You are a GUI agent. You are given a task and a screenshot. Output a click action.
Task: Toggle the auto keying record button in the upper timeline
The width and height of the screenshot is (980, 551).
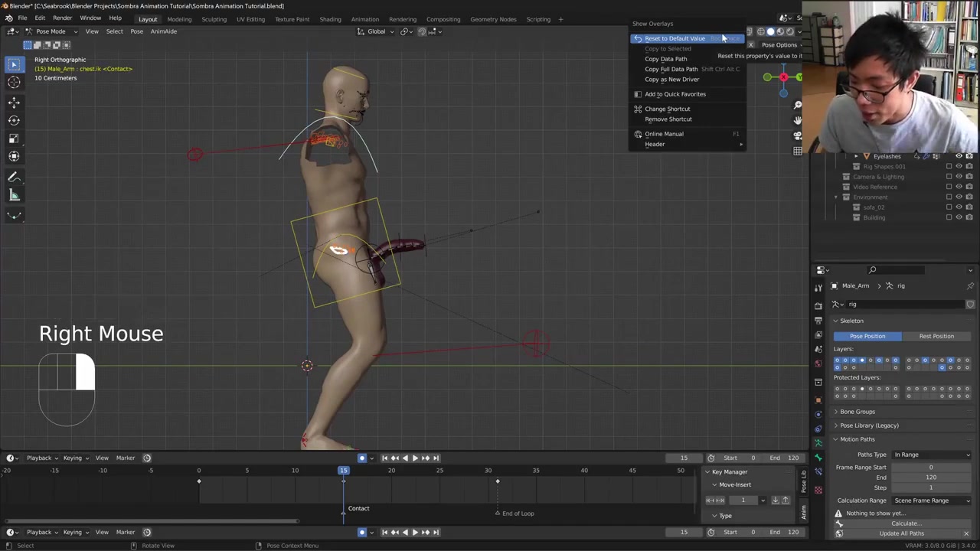362,458
